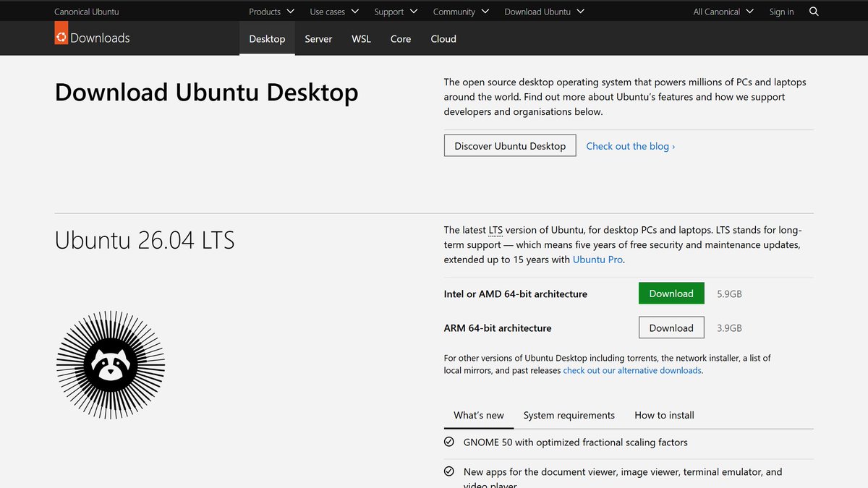Click ARM 64-bit architecture label
The image size is (868, 488).
click(498, 328)
